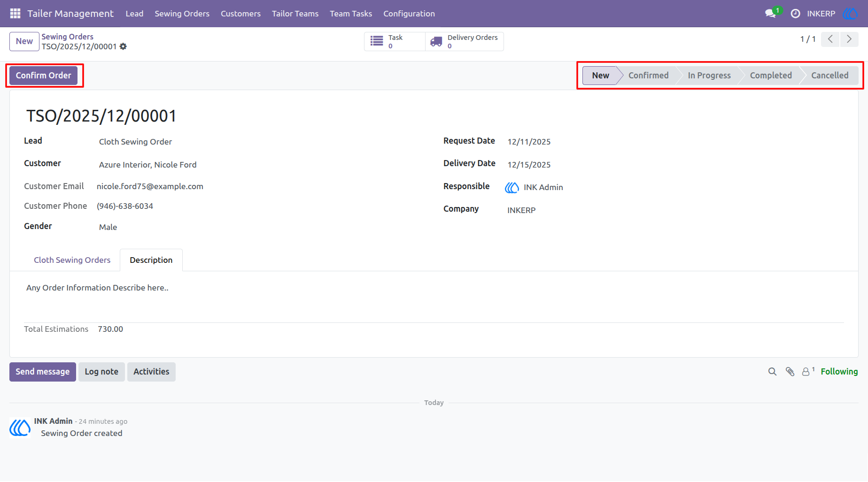
Task: Click Sewing Orders breadcrumb link
Action: [68, 37]
